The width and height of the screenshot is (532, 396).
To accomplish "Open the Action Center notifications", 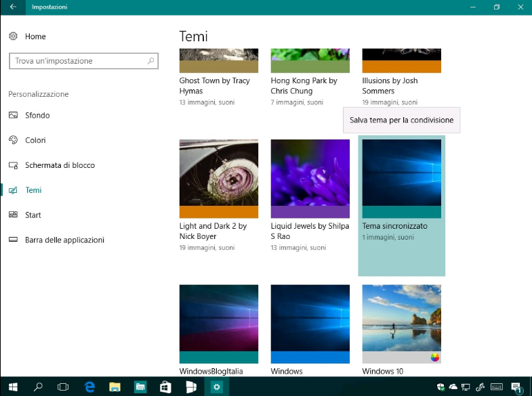I will pyautogui.click(x=516, y=387).
